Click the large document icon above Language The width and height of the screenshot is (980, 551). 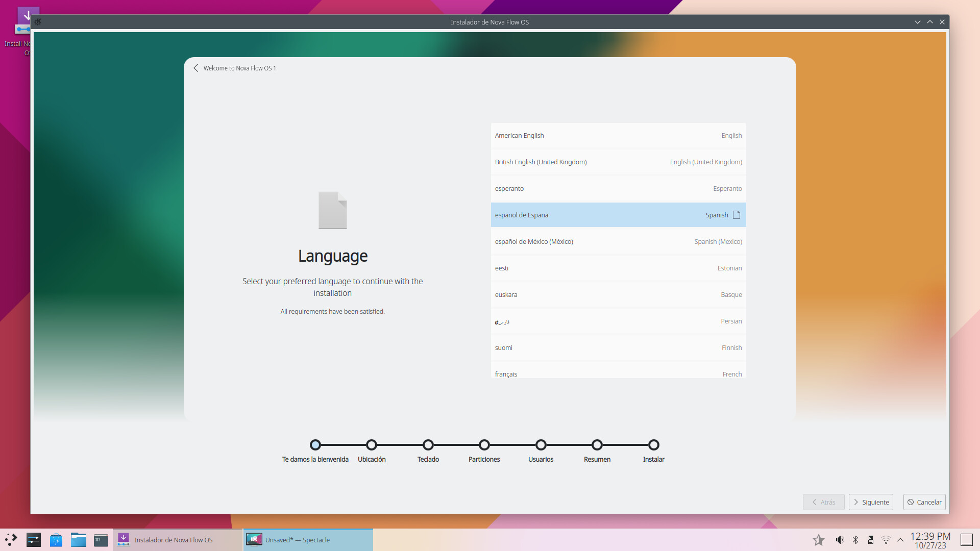click(333, 210)
